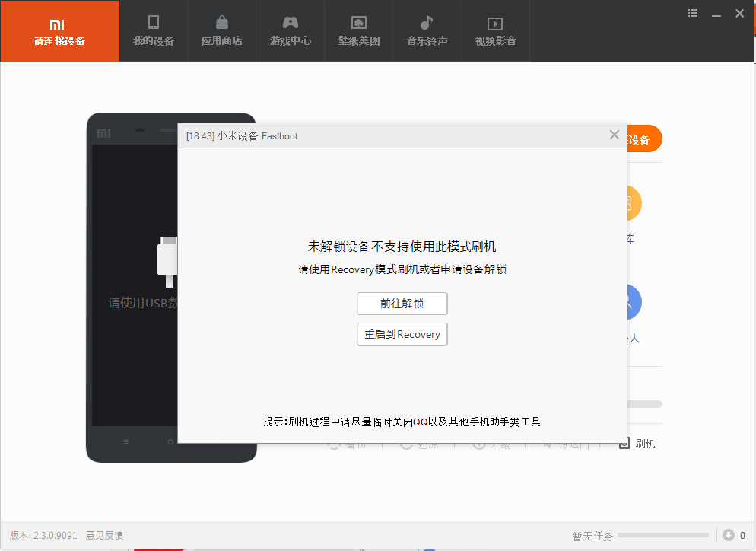Open the main menu list icon
This screenshot has width=756, height=551.
(x=693, y=13)
